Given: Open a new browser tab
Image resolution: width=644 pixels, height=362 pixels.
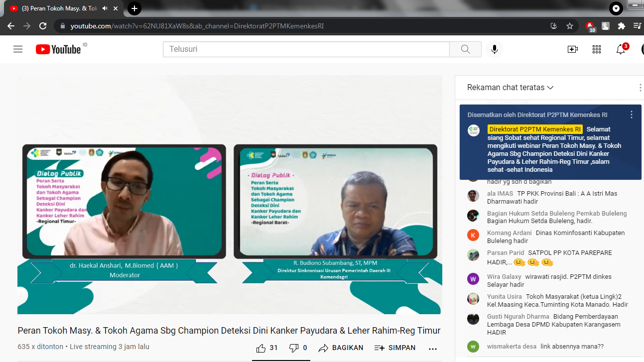Looking at the screenshot, I should [134, 8].
